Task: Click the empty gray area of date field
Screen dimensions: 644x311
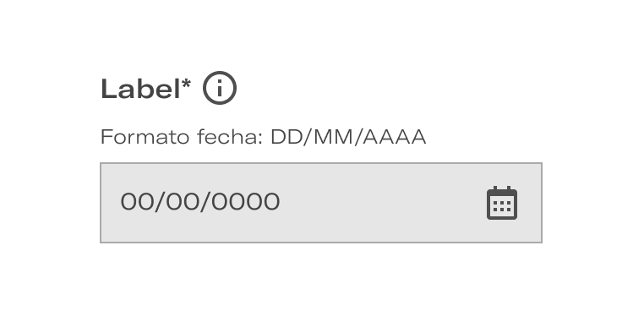Action: coord(382,203)
